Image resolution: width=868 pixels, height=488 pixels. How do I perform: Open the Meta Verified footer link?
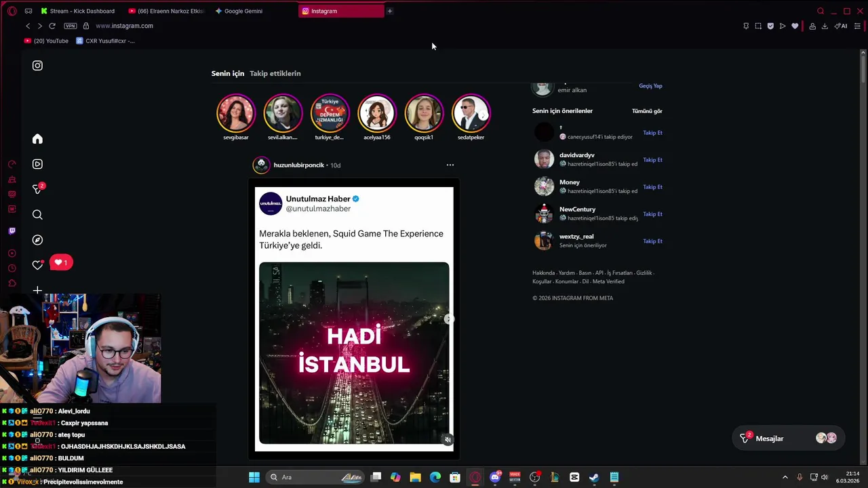pyautogui.click(x=608, y=281)
